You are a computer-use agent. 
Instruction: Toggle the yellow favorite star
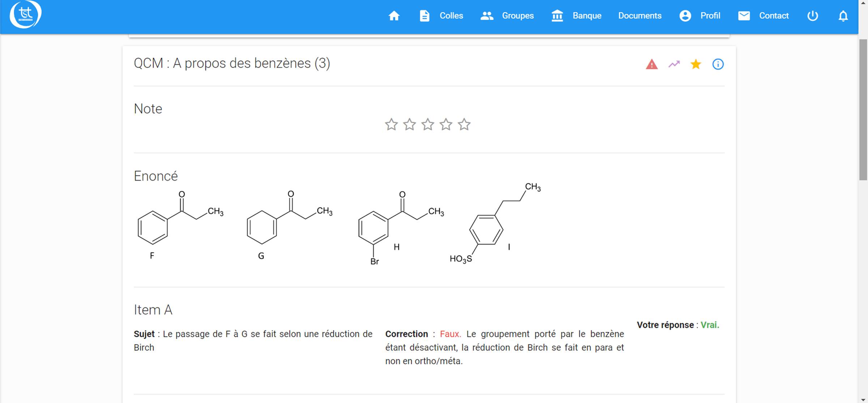[x=696, y=64]
